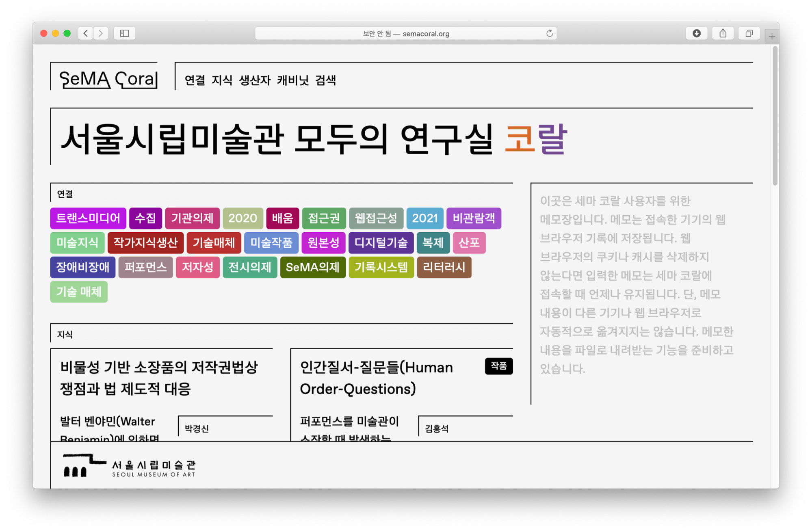The width and height of the screenshot is (812, 532).
Task: Select the 기술매체 red tag
Action: (x=214, y=242)
